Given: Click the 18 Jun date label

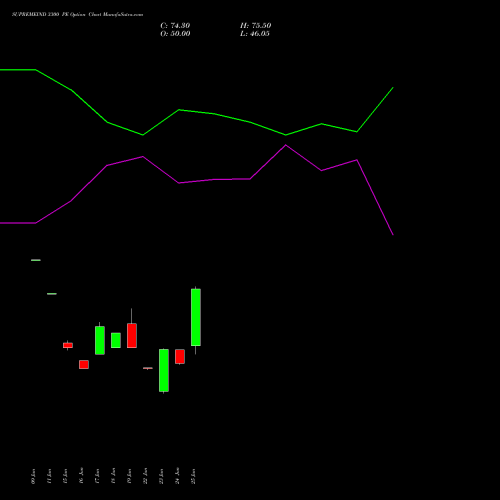Looking at the screenshot, I should pos(113,476).
